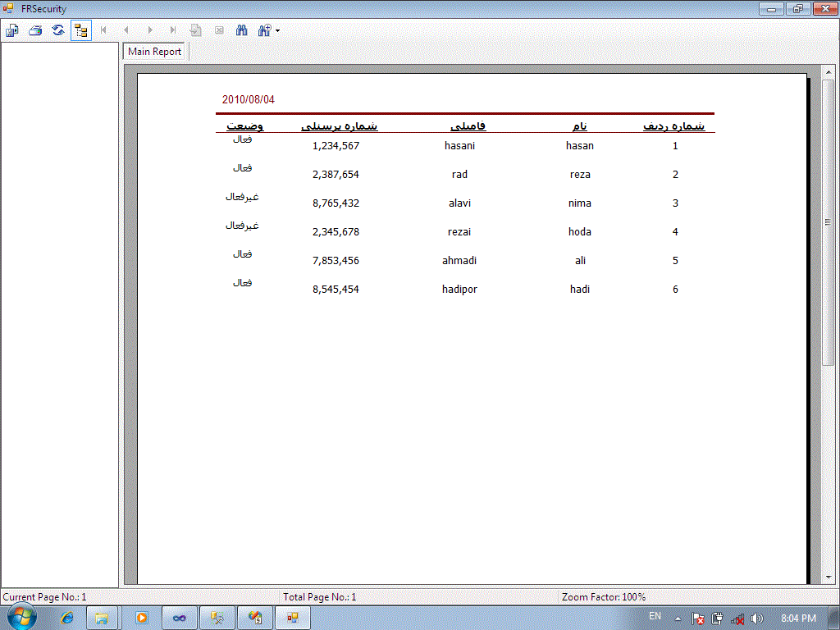Open Windows Explorer folder in taskbar

click(x=103, y=617)
